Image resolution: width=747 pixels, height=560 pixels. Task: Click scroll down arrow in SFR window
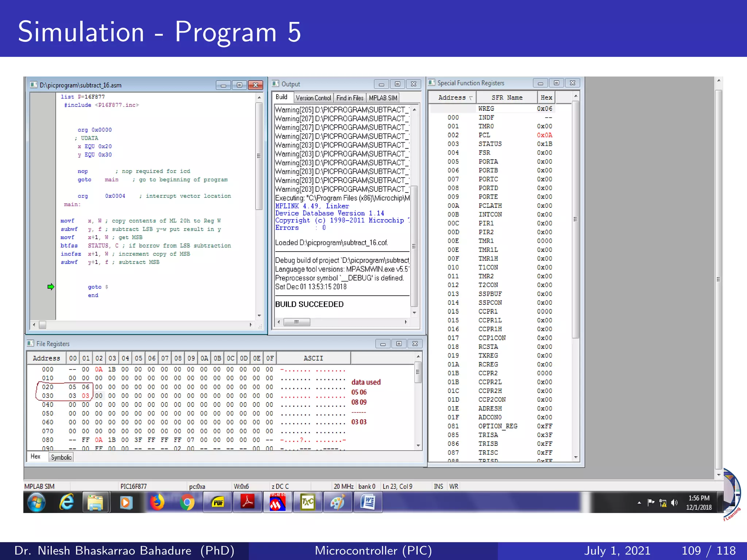576,457
